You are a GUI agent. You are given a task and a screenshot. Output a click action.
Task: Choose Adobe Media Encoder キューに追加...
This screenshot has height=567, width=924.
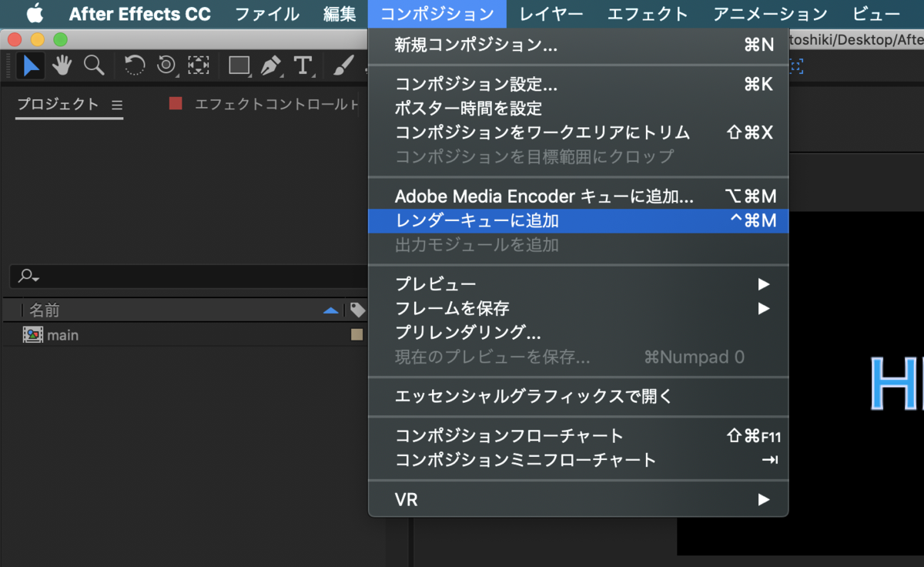(x=578, y=196)
